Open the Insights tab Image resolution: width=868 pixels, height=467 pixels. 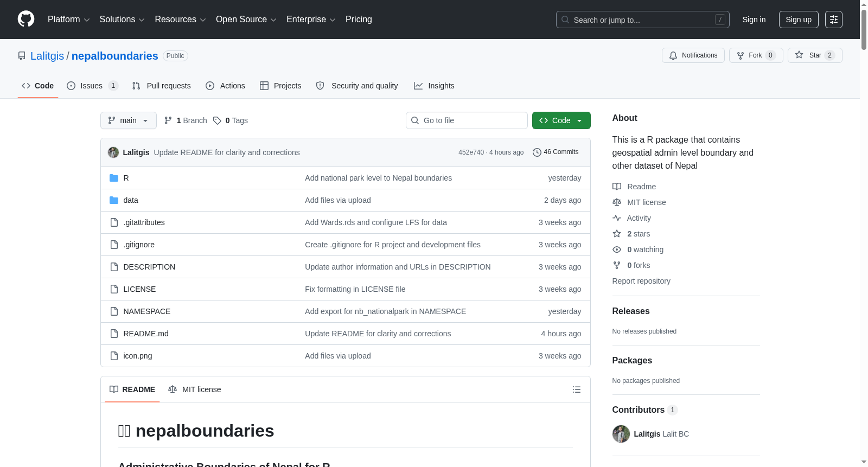(x=434, y=86)
